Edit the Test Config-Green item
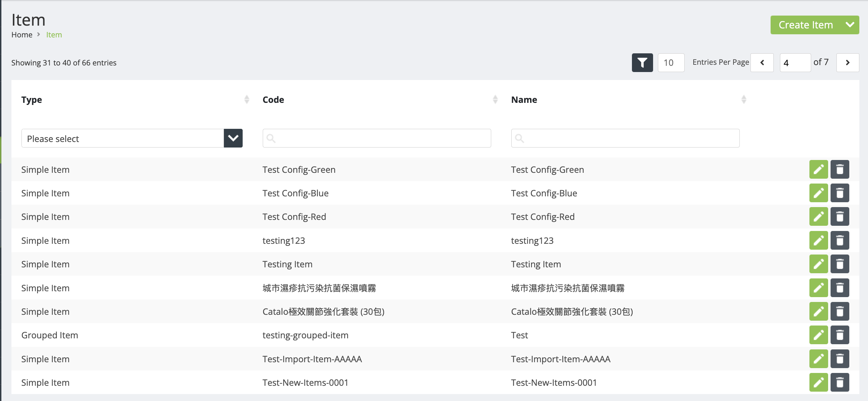 tap(818, 169)
